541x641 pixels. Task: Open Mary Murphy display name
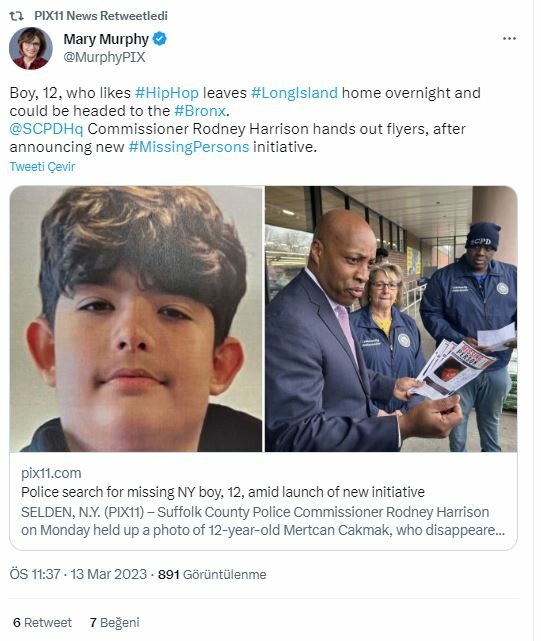coord(106,39)
